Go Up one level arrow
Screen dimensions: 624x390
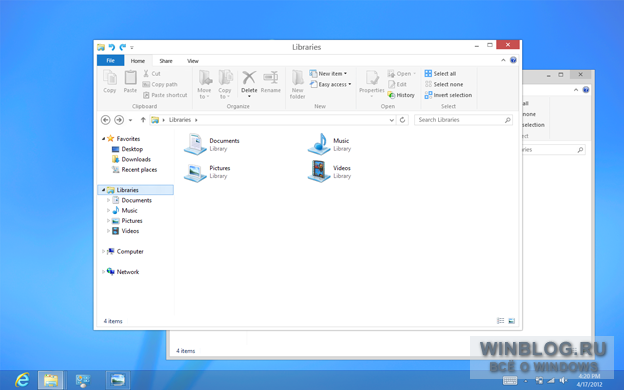pyautogui.click(x=143, y=120)
